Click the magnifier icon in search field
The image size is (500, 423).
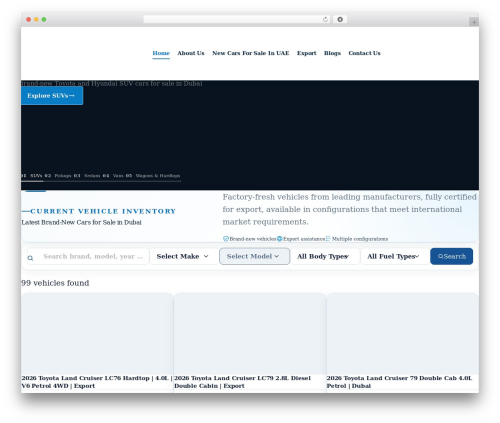tap(30, 258)
